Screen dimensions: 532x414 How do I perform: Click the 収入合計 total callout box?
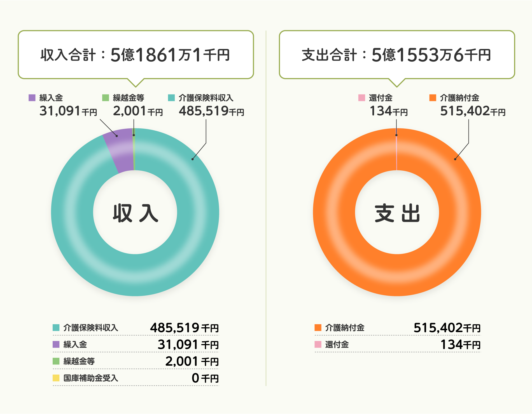[x=136, y=55]
